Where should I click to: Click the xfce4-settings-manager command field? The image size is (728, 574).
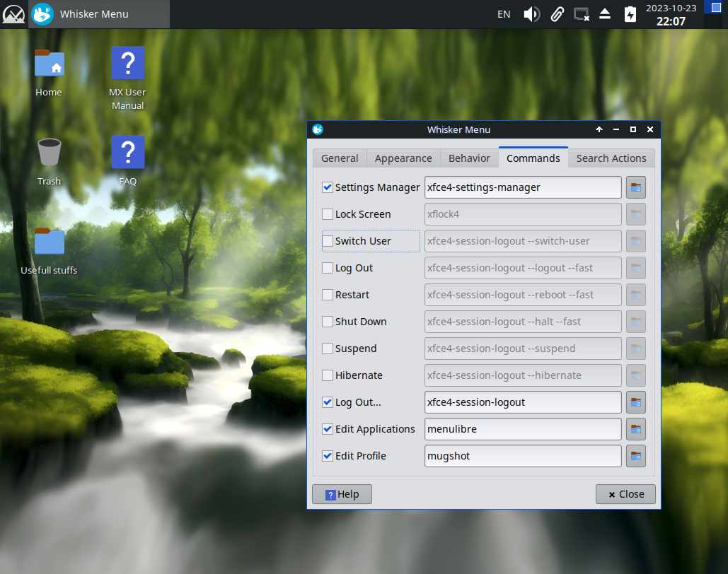[523, 187]
